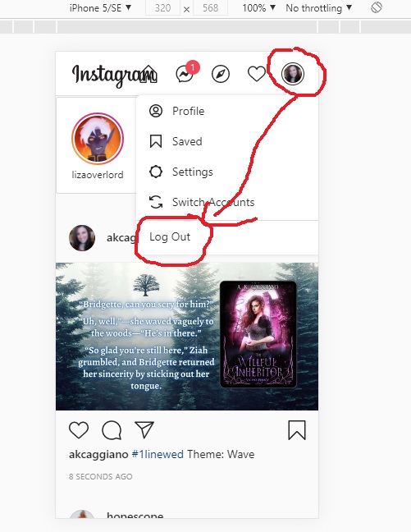411x532 pixels.
Task: Expand the 100% zoom dropdown
Action: tap(258, 8)
